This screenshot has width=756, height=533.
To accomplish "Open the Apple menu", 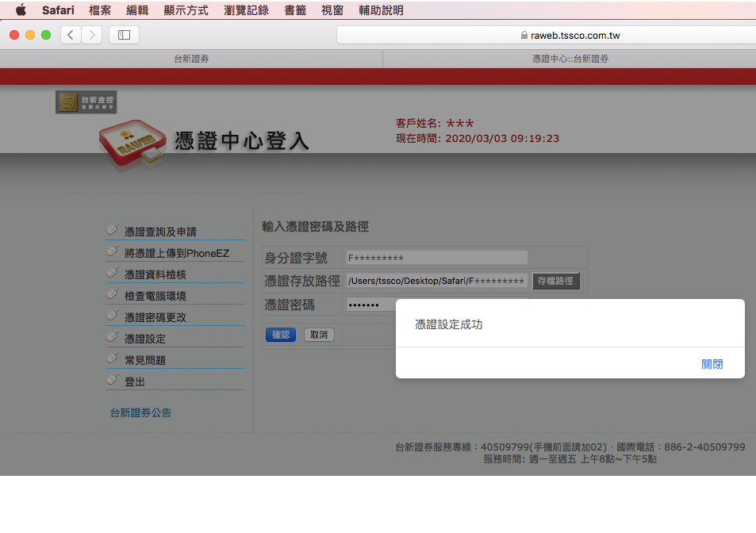I will point(21,10).
